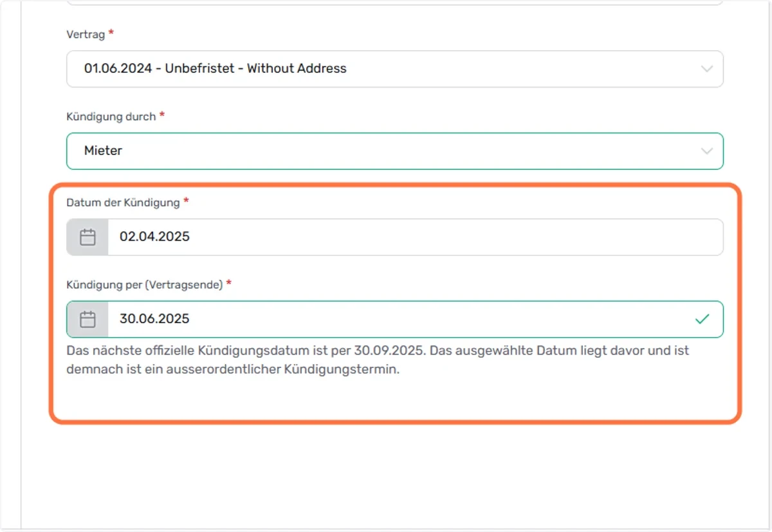
Task: Click the Kündigung per (Vertragsende) label
Action: tap(145, 284)
